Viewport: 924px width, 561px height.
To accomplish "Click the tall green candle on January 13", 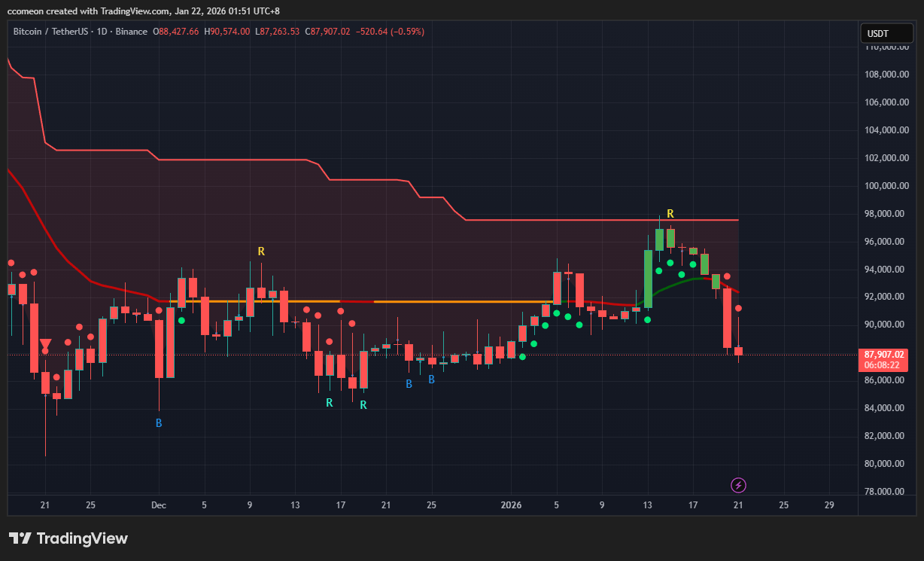I will (x=648, y=279).
